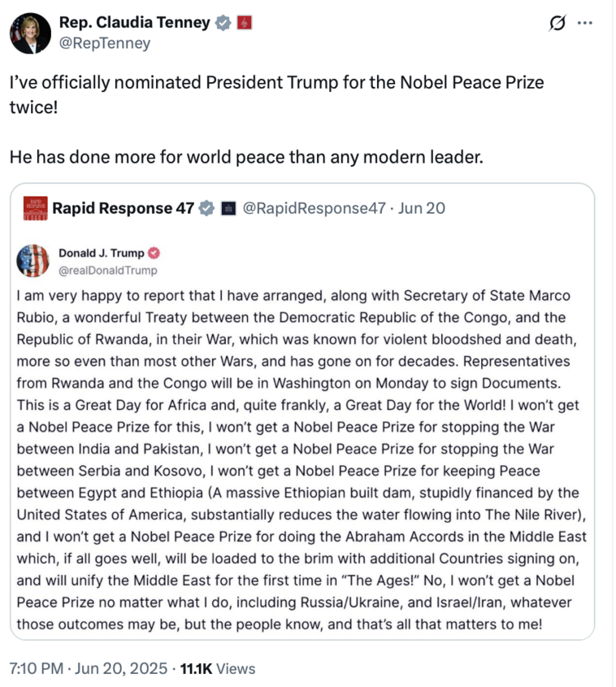Image resolution: width=616 pixels, height=687 pixels.
Task: Open Grok analysis for this post
Action: tap(556, 23)
